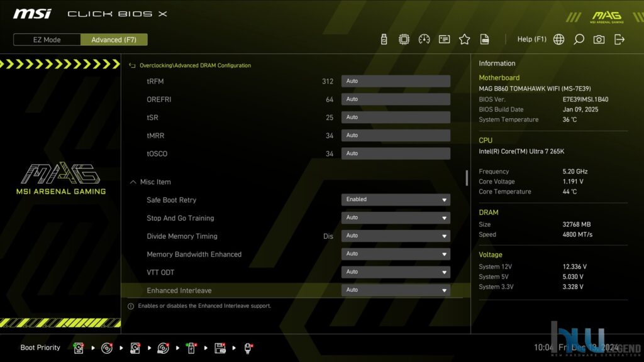Go back using the breadcrumb return arrow
The height and width of the screenshot is (362, 644).
click(132, 65)
